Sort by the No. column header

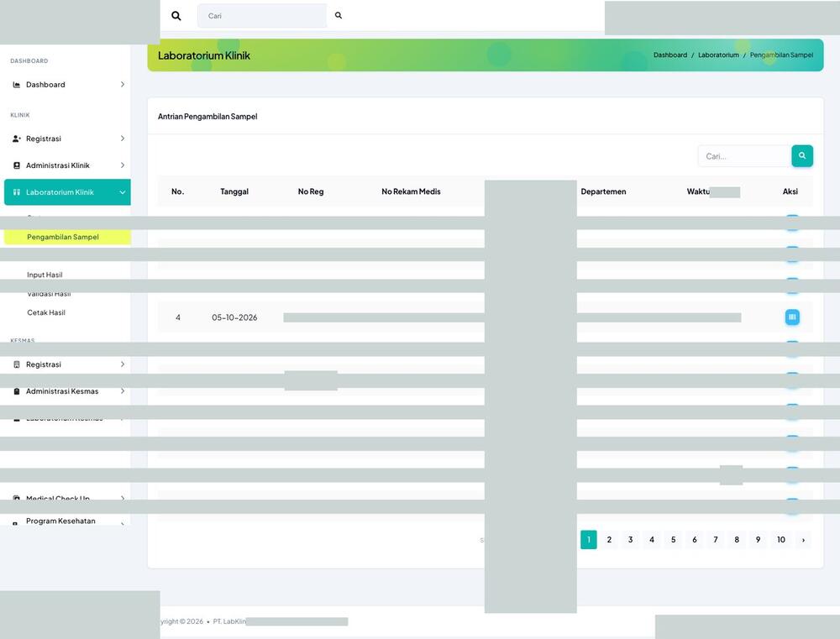point(178,191)
